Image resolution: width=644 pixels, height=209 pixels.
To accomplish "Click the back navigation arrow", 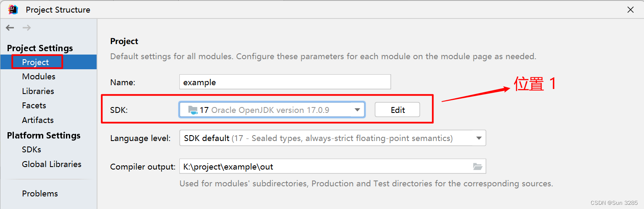I will (x=10, y=28).
